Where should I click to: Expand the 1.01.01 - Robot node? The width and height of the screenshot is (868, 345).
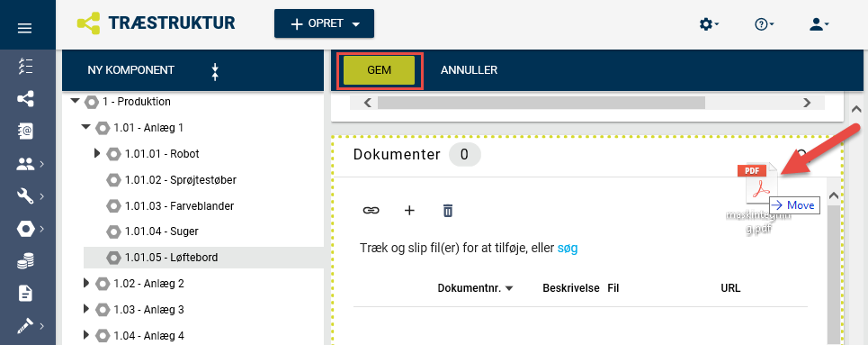pyautogui.click(x=98, y=153)
